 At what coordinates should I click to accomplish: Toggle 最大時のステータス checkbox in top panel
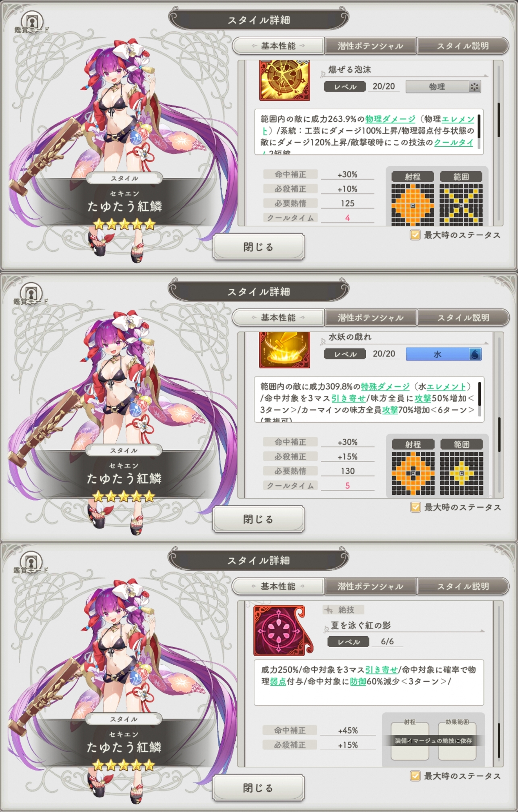tap(415, 235)
